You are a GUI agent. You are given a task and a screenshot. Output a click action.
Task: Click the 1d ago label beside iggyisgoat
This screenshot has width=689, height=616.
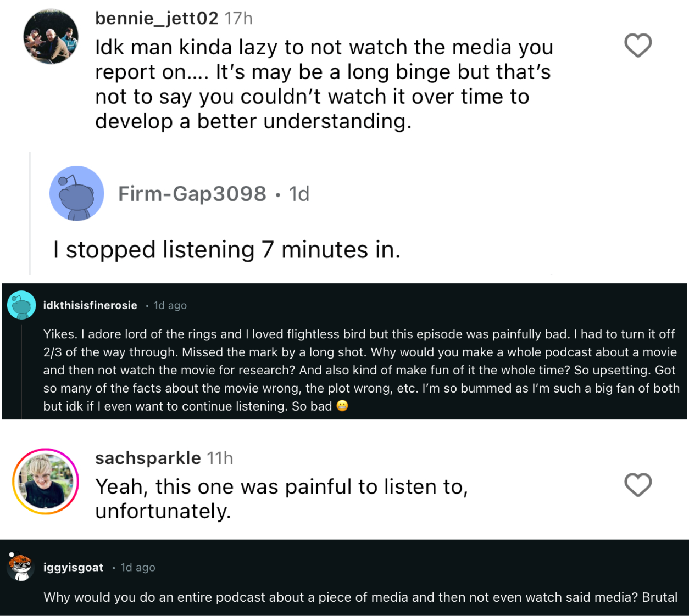tap(138, 567)
